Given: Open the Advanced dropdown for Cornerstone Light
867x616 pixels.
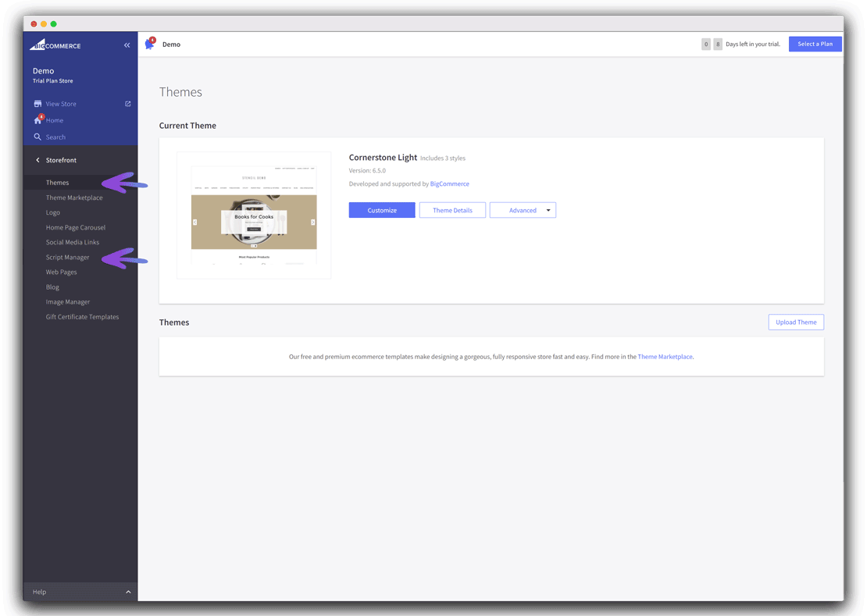Looking at the screenshot, I should coord(523,209).
